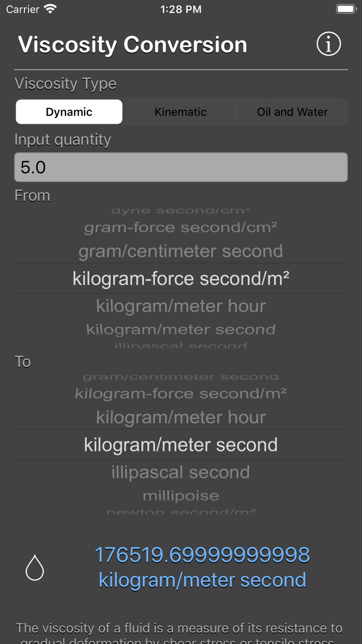Screen dimensions: 362x644
Task: Pick millipascal second in the To picker
Action: click(x=181, y=472)
